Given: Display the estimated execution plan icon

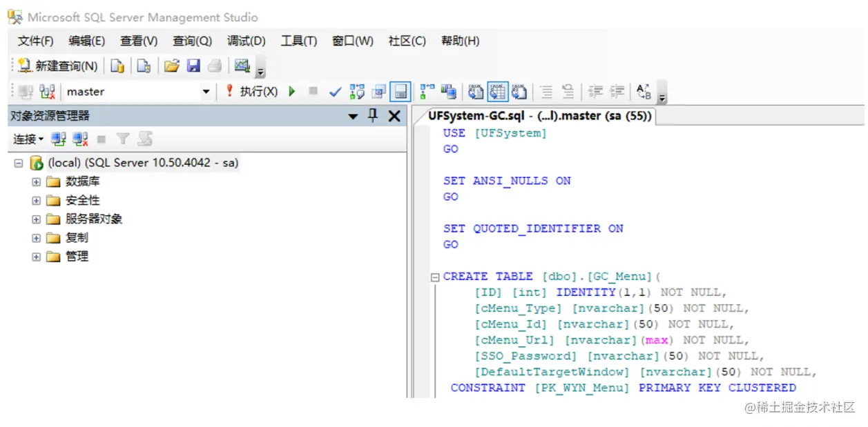Looking at the screenshot, I should (357, 92).
